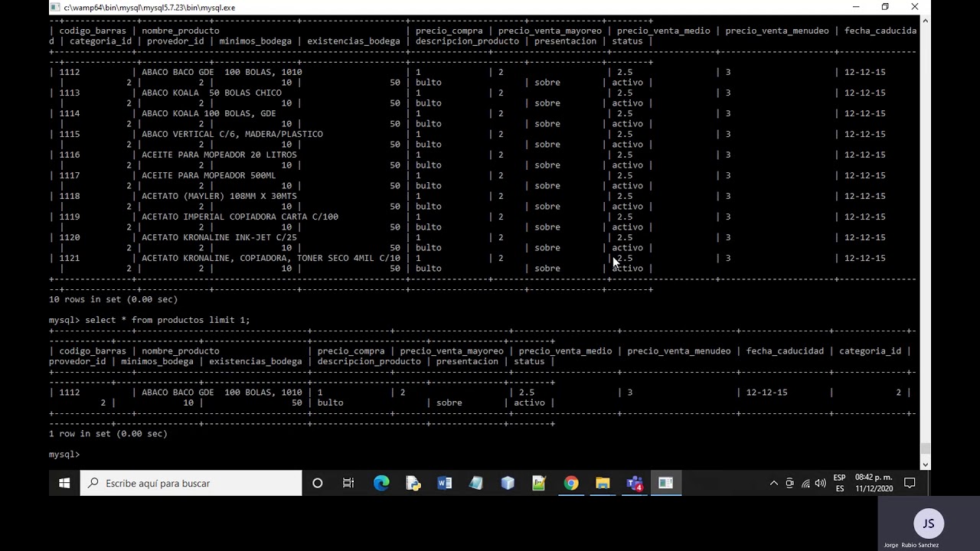Click the JS participant avatar
Image resolution: width=980 pixels, height=551 pixels.
(929, 523)
